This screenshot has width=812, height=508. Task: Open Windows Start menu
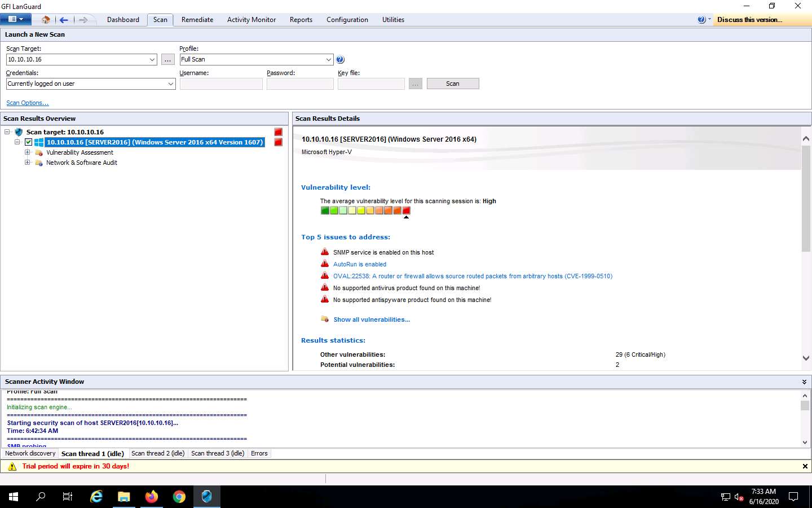point(14,497)
